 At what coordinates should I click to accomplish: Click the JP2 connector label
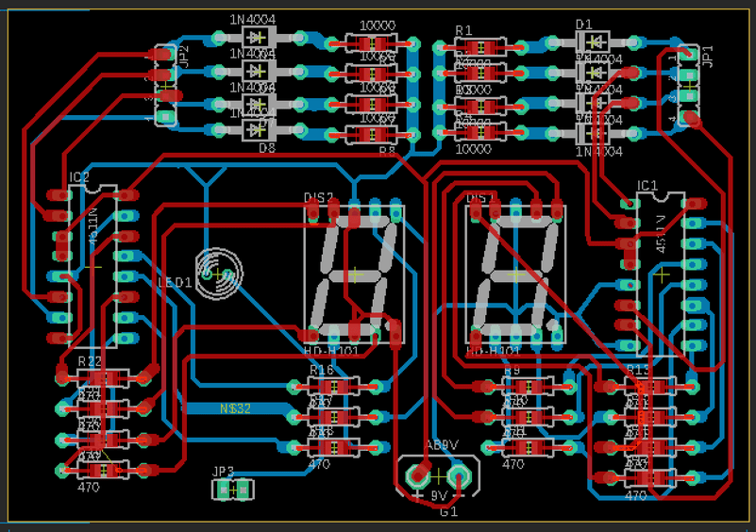tap(183, 57)
